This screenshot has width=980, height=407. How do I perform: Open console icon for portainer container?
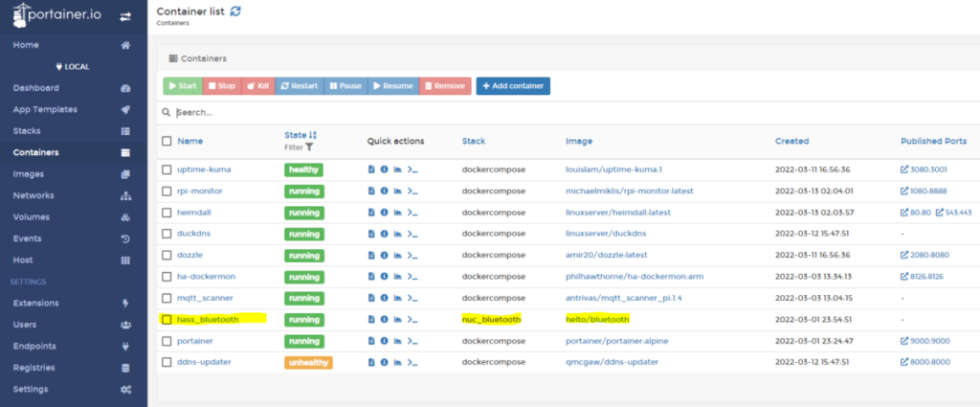tap(412, 341)
